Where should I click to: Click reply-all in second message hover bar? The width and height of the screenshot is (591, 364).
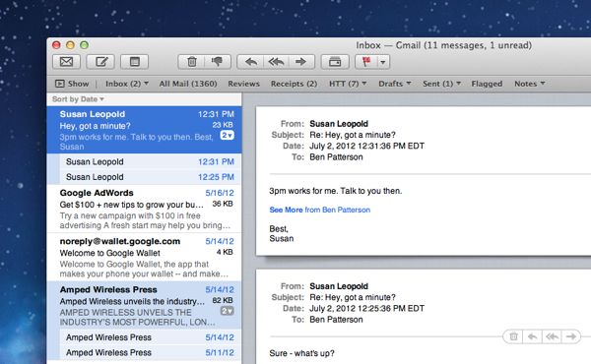click(x=553, y=336)
